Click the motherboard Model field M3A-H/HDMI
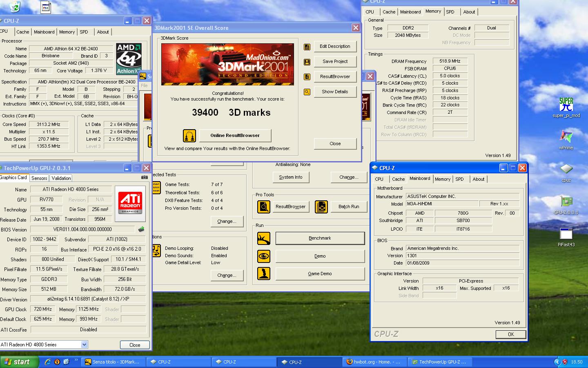 tap(442, 204)
